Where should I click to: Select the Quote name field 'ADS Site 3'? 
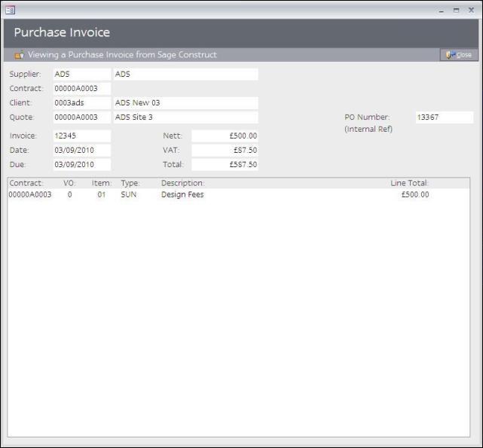coord(185,117)
